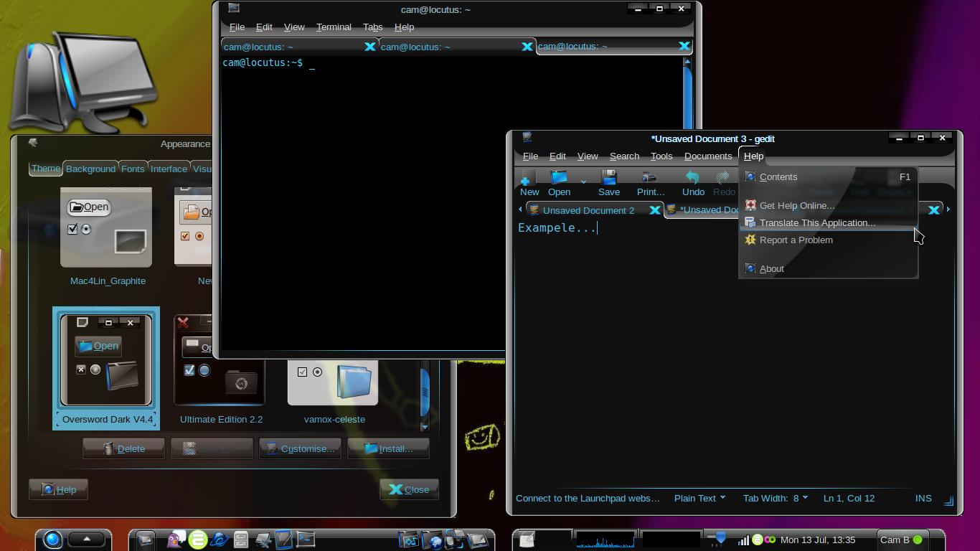Open the gedit Tools menu
980x551 pixels.
point(661,156)
